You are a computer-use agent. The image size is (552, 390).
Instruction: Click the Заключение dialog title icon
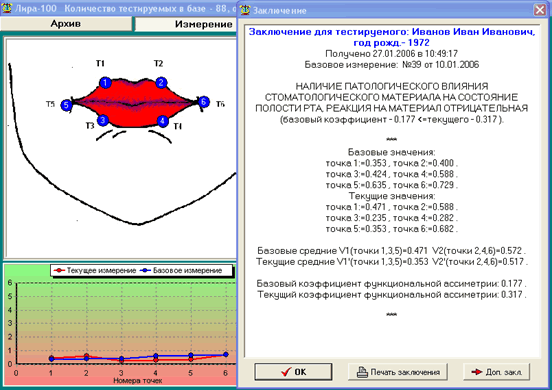(x=245, y=10)
